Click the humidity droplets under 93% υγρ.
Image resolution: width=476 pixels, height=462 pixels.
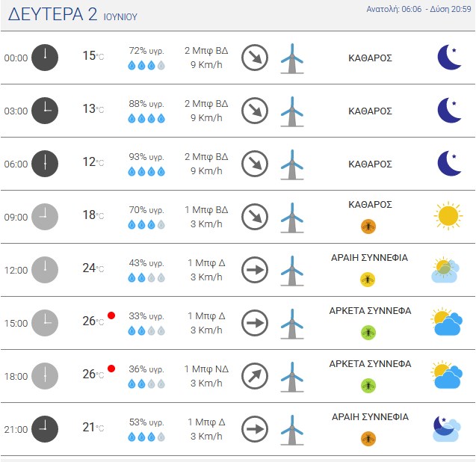146,172
